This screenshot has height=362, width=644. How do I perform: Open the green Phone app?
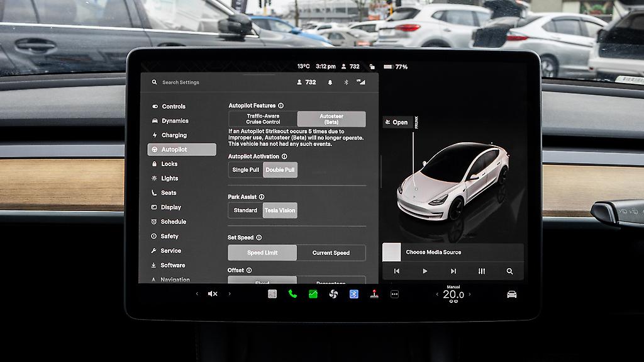pyautogui.click(x=292, y=294)
